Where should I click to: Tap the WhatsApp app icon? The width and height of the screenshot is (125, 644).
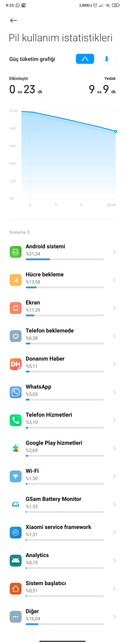16,392
